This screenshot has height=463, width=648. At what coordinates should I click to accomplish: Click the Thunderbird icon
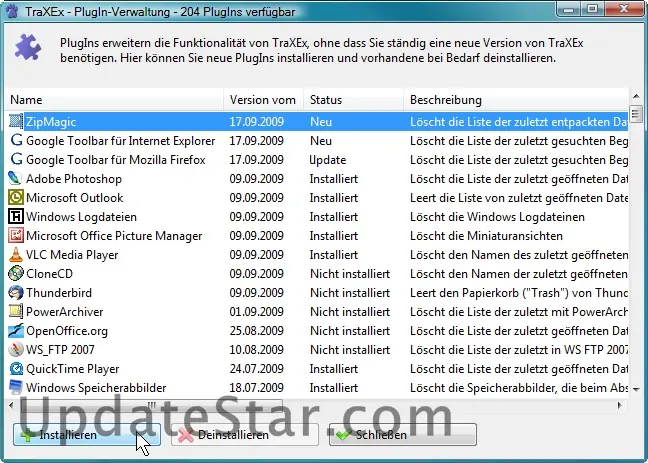pos(16,293)
